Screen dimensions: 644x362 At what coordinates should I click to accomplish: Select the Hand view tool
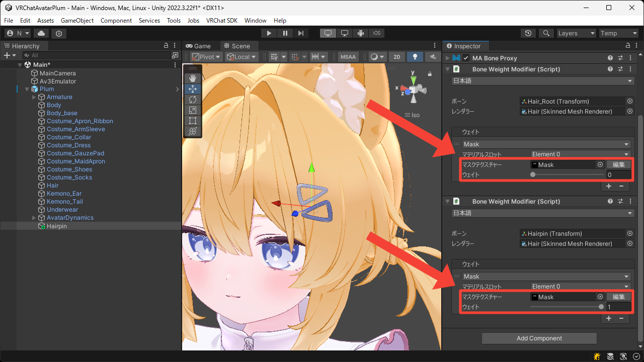pyautogui.click(x=193, y=78)
